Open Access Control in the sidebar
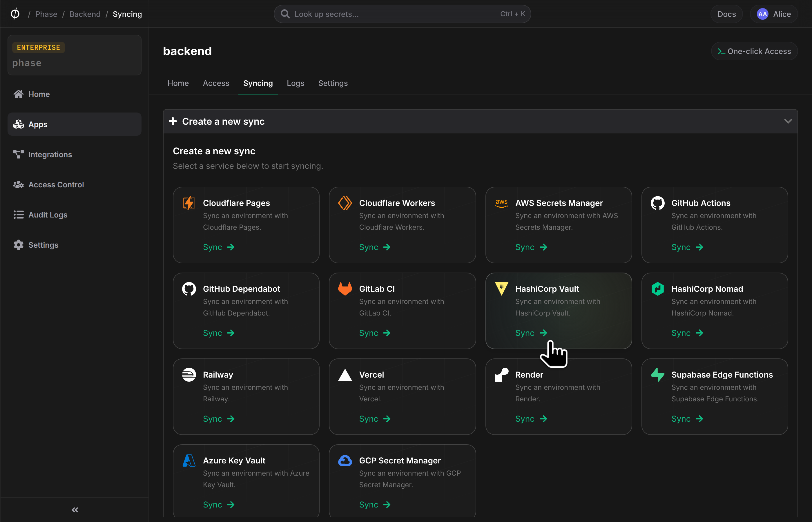This screenshot has width=812, height=522. pyautogui.click(x=74, y=184)
